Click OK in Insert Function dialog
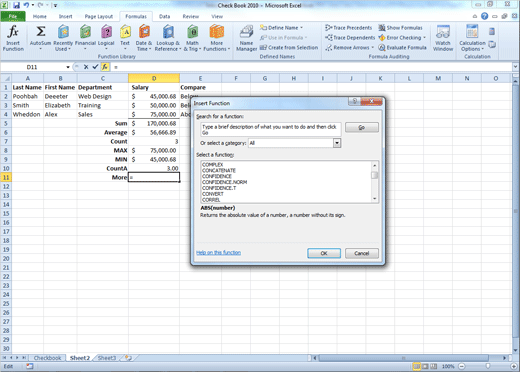520x372 pixels. click(x=324, y=253)
